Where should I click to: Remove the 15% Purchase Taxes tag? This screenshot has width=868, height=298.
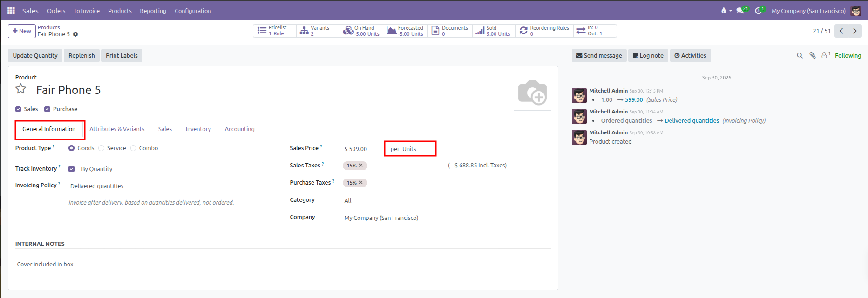[361, 183]
